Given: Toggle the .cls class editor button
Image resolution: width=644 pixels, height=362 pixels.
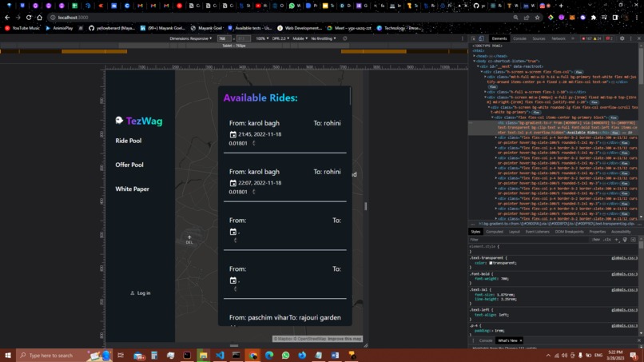Looking at the screenshot, I should pyautogui.click(x=607, y=240).
